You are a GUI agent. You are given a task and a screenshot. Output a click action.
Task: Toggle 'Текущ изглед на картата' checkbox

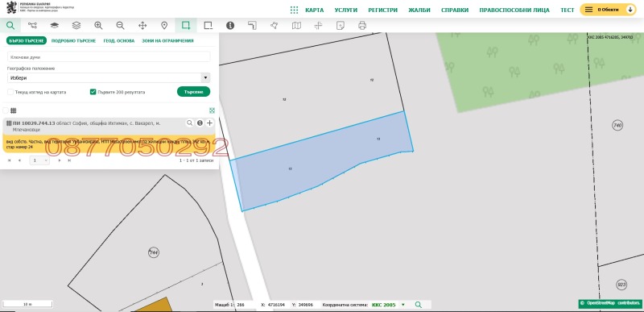[10, 92]
